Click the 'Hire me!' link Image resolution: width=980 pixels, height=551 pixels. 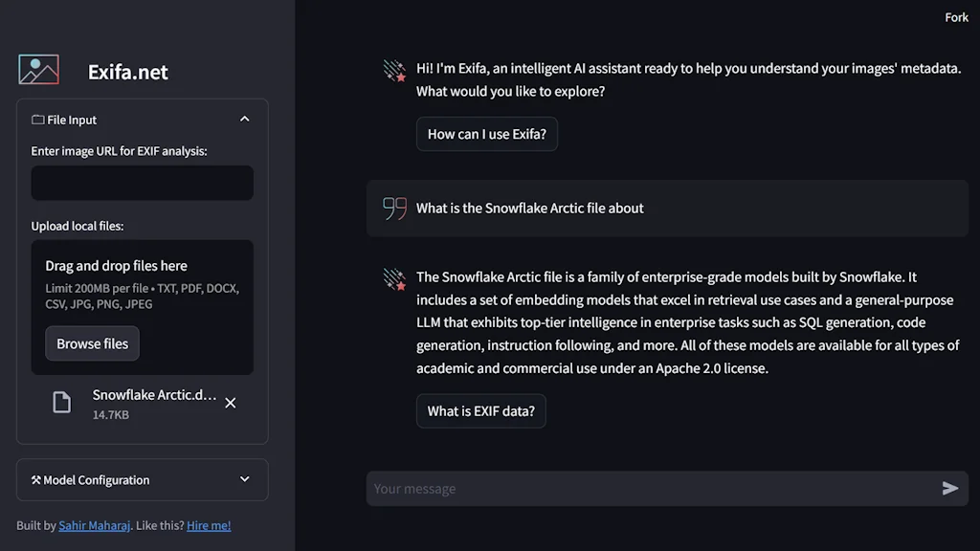(x=209, y=525)
